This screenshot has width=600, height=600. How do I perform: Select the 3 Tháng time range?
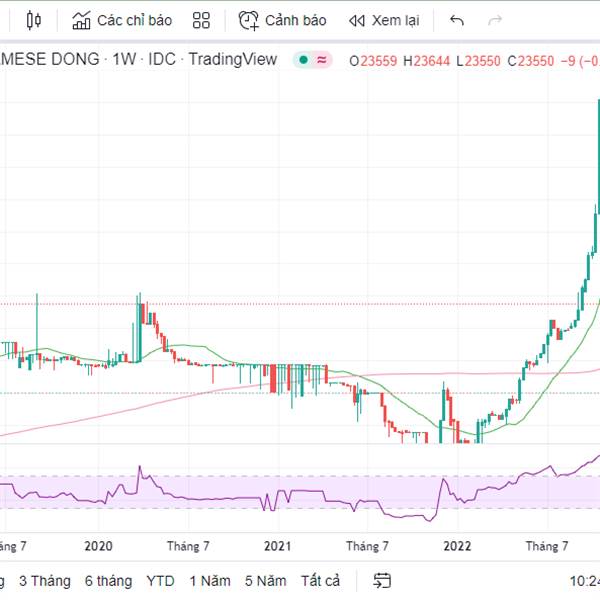click(45, 581)
